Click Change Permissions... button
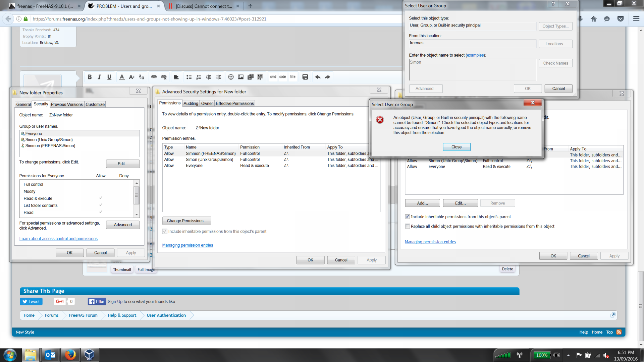Screen dimensions: 644x362 (187, 221)
